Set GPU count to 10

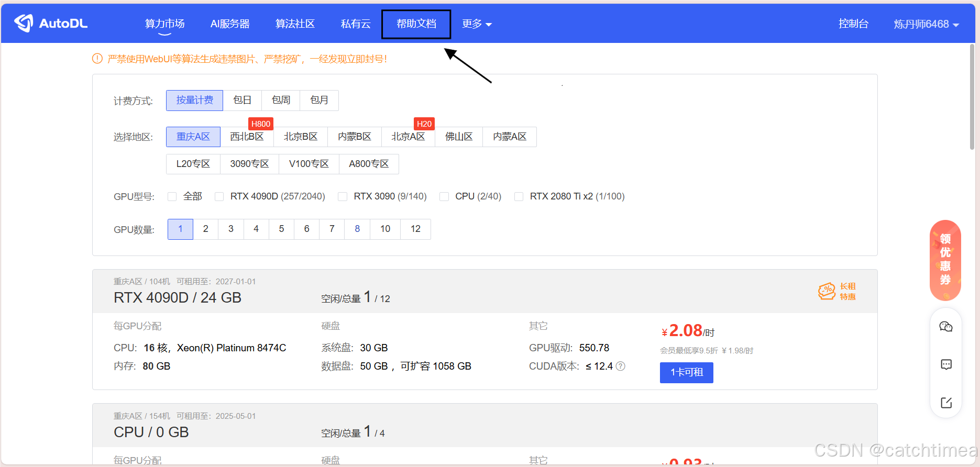[x=386, y=229]
